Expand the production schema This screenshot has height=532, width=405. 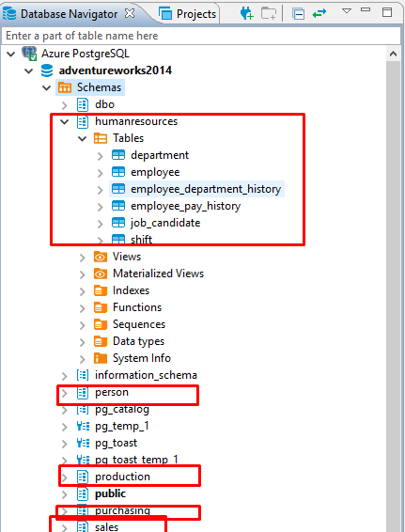[65, 477]
